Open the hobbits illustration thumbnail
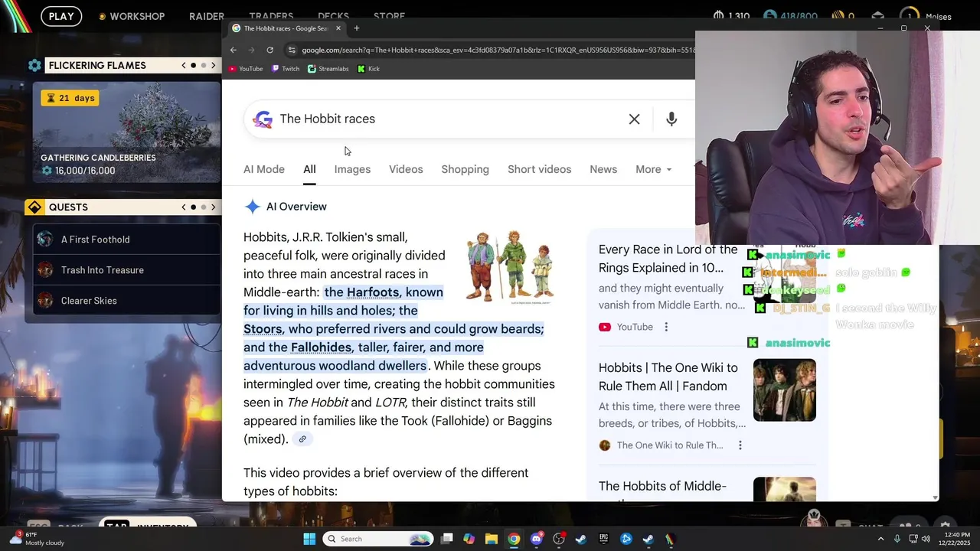The width and height of the screenshot is (980, 551). point(510,267)
